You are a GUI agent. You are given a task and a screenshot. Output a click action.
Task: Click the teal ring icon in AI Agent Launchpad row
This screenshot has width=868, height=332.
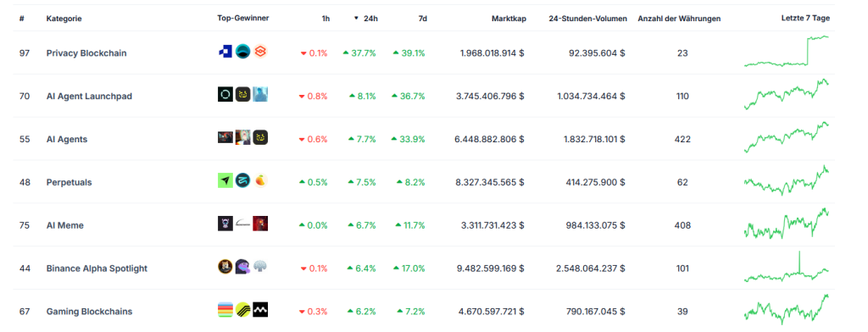tap(225, 95)
